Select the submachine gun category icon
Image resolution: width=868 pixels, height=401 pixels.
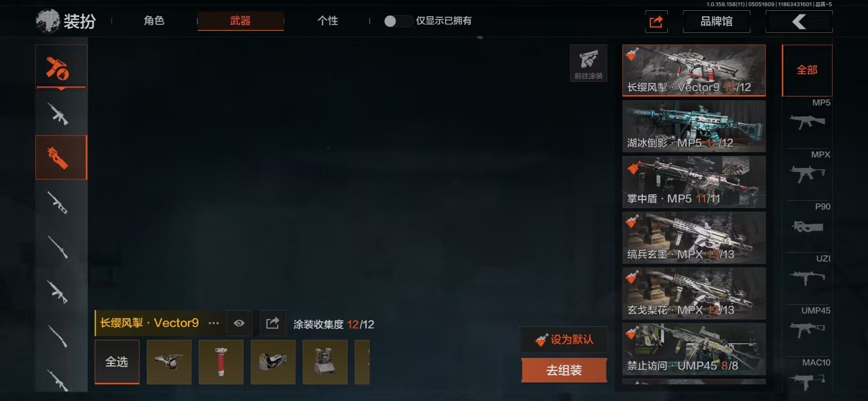[61, 158]
